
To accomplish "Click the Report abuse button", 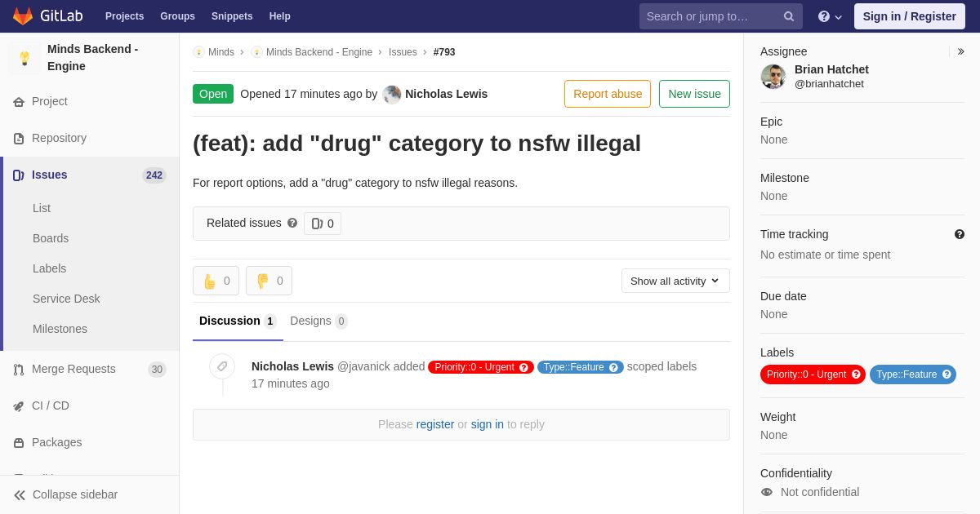I will point(608,94).
